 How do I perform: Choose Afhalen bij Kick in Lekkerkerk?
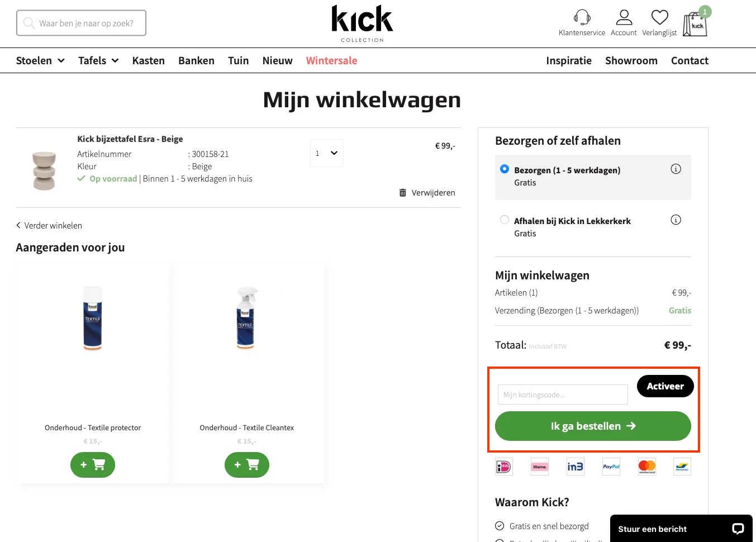click(505, 220)
